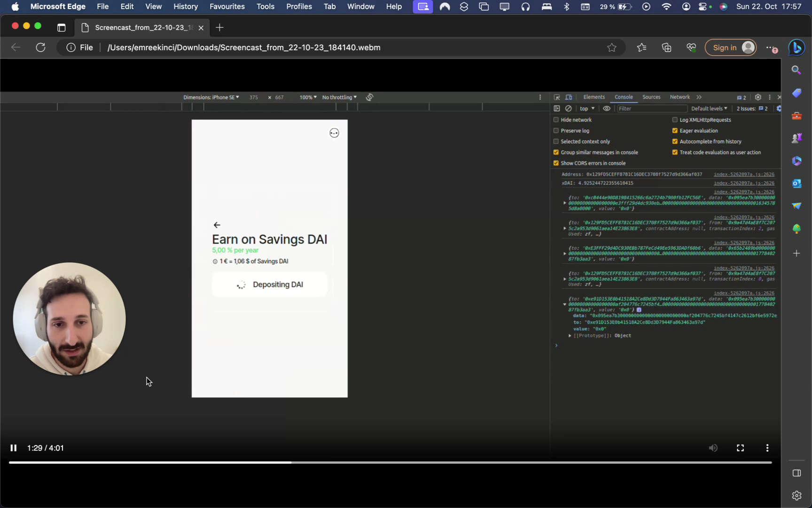This screenshot has height=508, width=812.
Task: Seek on the video progress bar
Action: [390, 462]
